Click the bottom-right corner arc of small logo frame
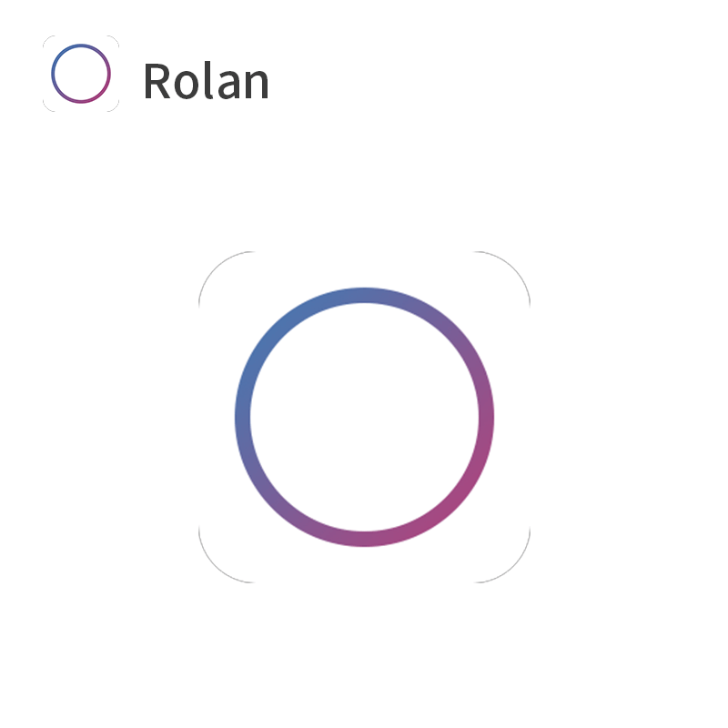The height and width of the screenshot is (728, 728). click(115, 106)
